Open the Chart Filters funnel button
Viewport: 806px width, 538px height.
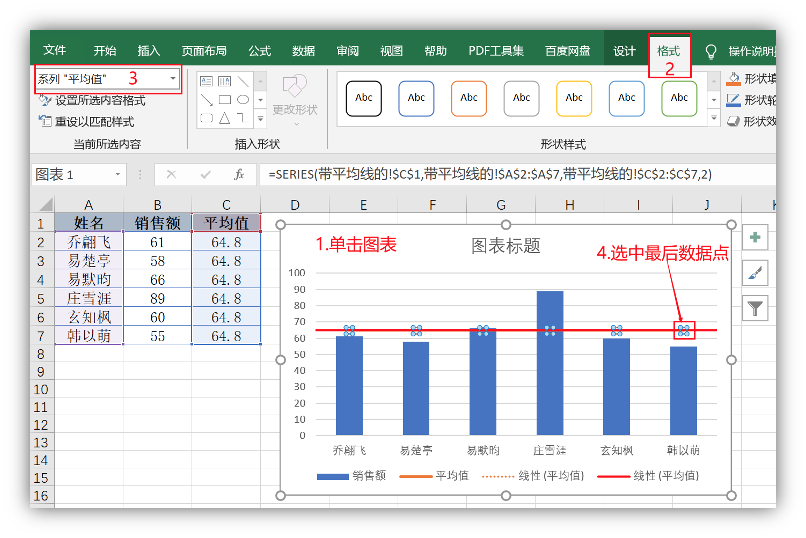[756, 308]
